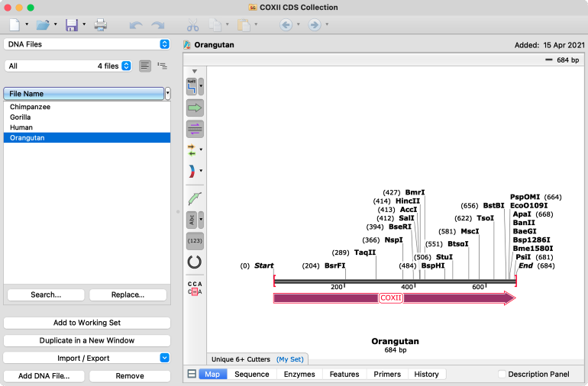The image size is (588, 386).
Task: Select the COXII feature arrow on map
Action: (x=395, y=298)
